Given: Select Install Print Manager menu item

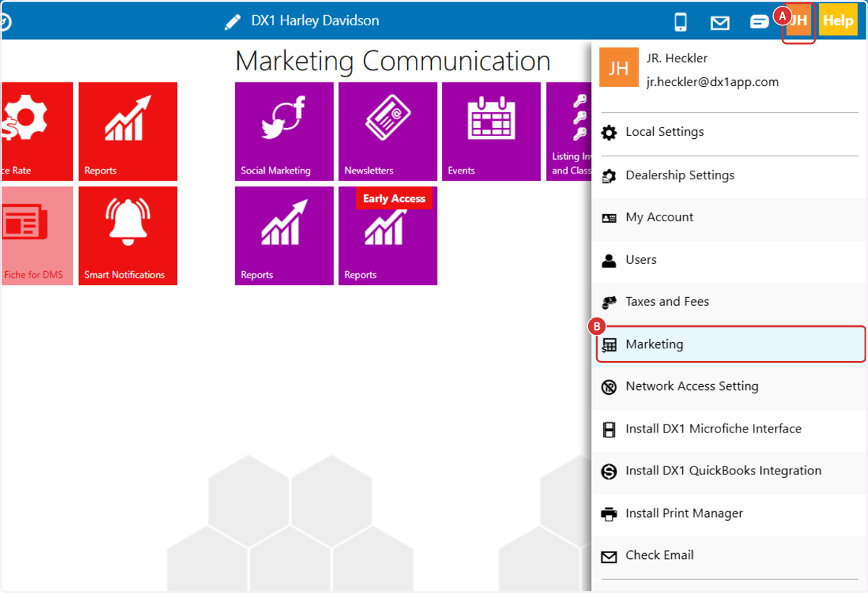Looking at the screenshot, I should pos(730,513).
